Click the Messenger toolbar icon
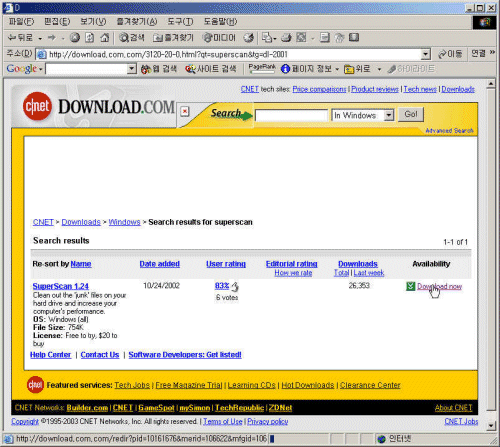Screen dimensions: 500x447 pyautogui.click(x=339, y=38)
